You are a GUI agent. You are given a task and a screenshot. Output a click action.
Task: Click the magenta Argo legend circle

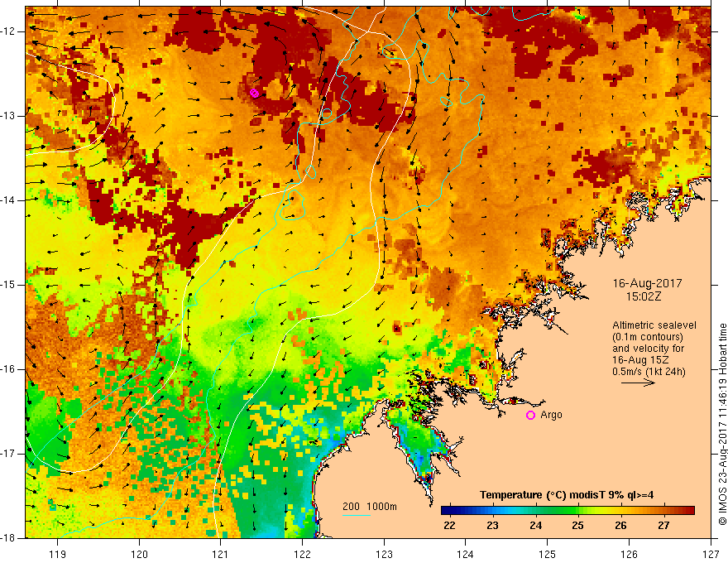tap(530, 415)
